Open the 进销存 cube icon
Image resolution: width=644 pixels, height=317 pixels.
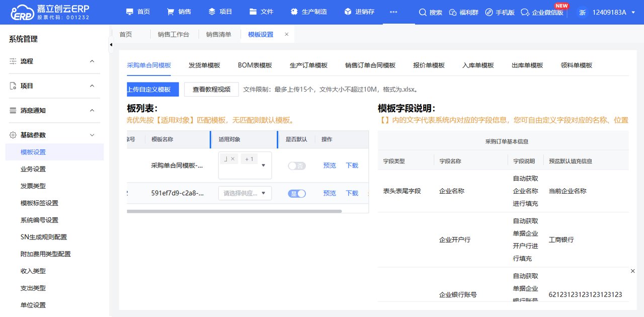click(348, 12)
